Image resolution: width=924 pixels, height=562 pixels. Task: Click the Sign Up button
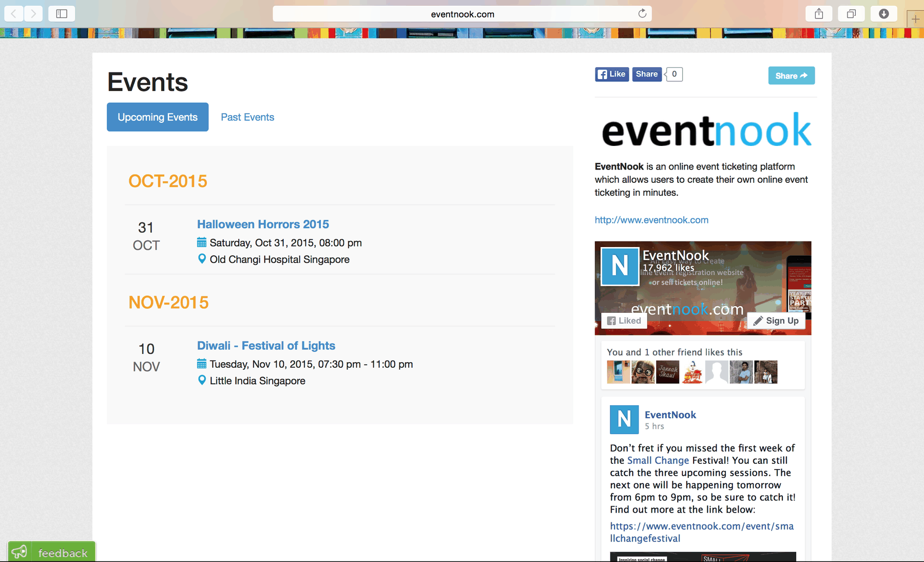(776, 321)
